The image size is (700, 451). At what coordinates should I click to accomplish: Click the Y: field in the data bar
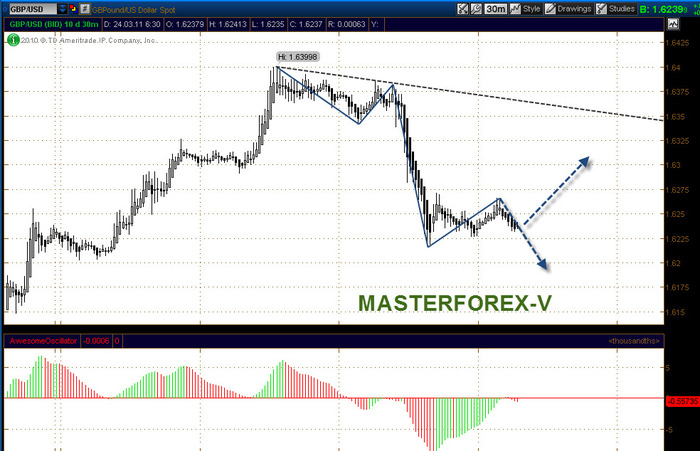click(x=376, y=24)
